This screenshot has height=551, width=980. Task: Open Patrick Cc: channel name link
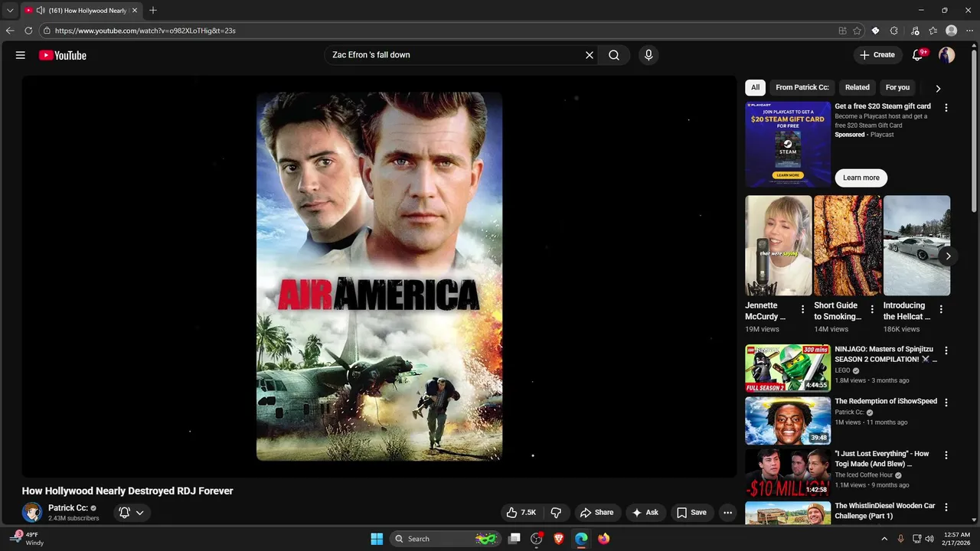point(68,508)
